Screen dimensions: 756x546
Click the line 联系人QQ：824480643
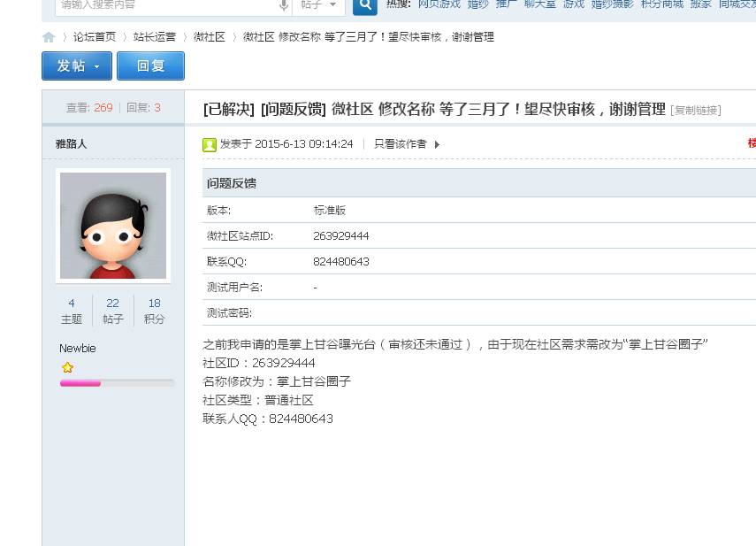point(268,419)
